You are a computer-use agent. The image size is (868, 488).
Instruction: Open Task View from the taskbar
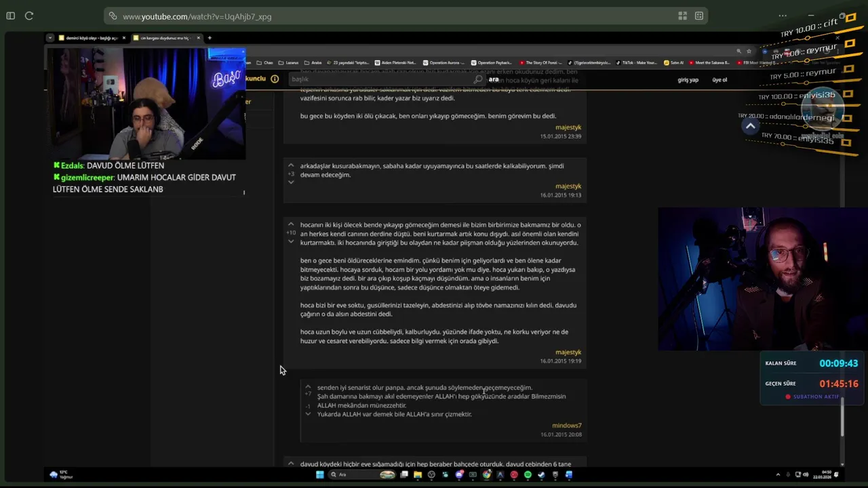(x=404, y=474)
